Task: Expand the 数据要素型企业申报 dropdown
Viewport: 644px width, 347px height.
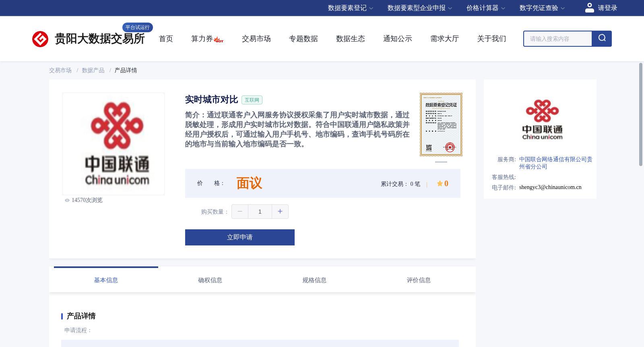Action: click(x=420, y=8)
